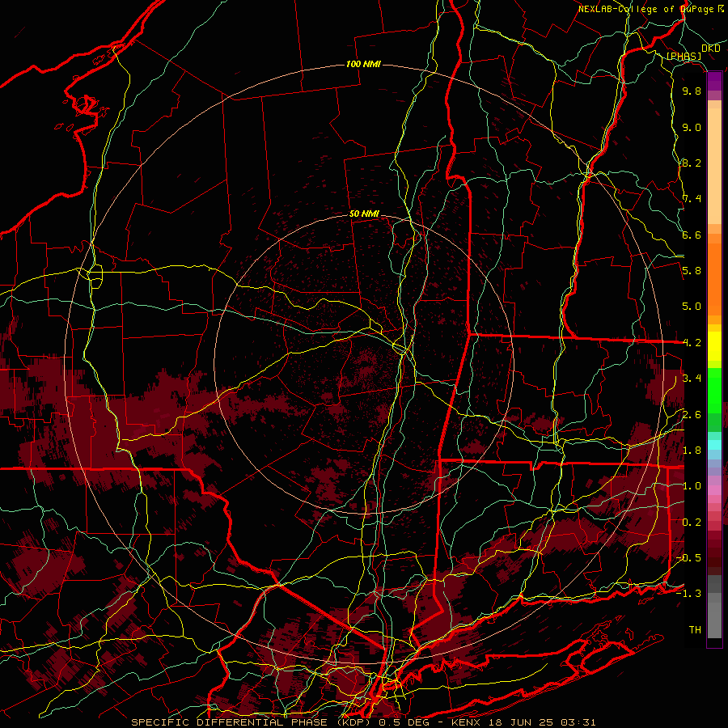Click the TH threshold legend label
The height and width of the screenshot is (728, 728).
click(695, 630)
